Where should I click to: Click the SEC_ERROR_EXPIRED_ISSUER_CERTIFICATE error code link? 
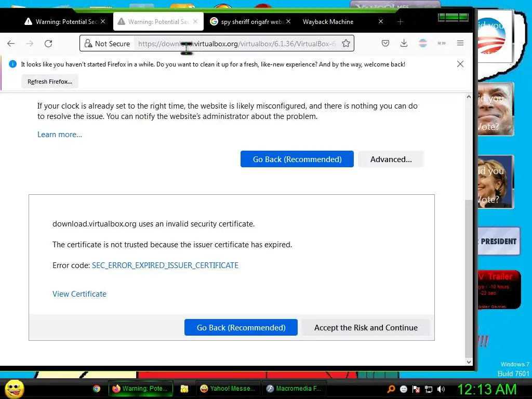(x=165, y=265)
